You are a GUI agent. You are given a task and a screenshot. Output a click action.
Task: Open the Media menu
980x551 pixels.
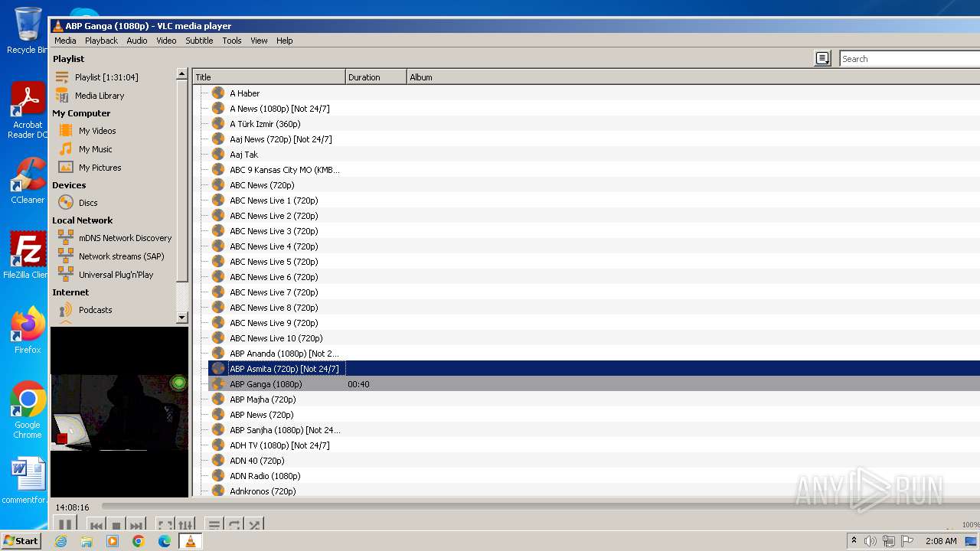click(x=65, y=41)
